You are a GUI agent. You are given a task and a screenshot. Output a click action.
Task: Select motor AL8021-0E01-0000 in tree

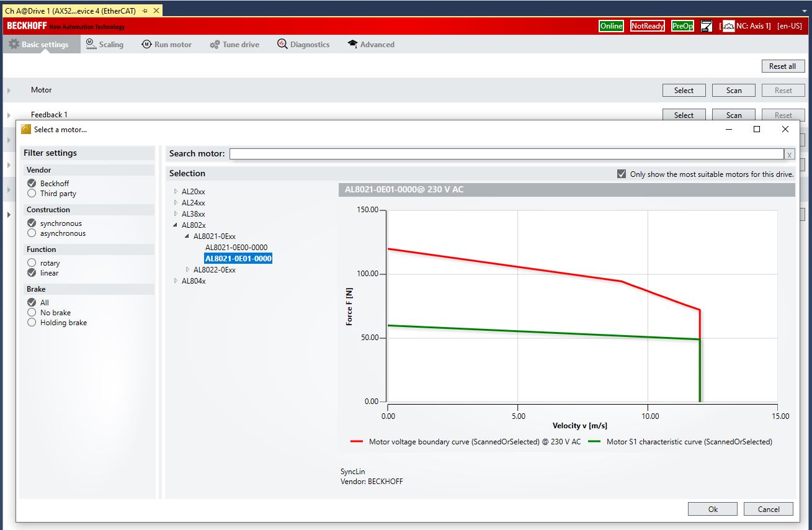pyautogui.click(x=238, y=259)
